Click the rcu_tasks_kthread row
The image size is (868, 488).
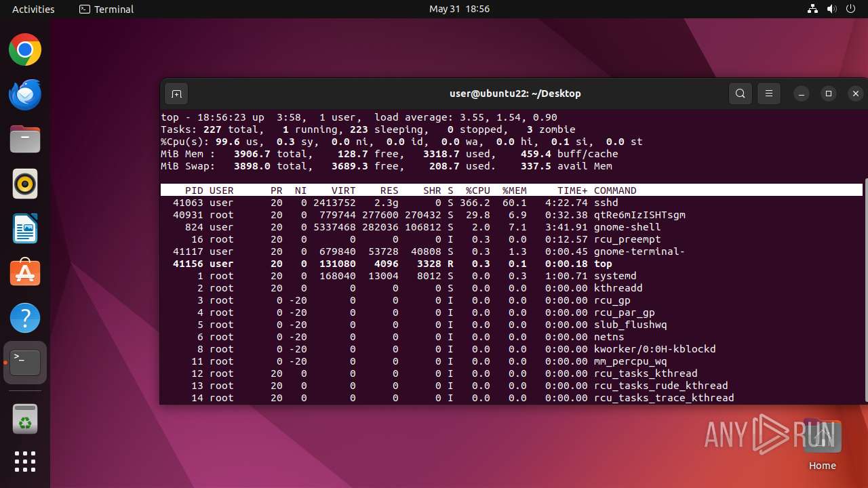point(511,373)
